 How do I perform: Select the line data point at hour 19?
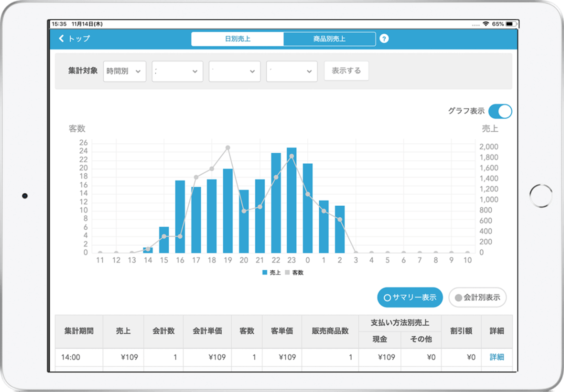pyautogui.click(x=227, y=147)
